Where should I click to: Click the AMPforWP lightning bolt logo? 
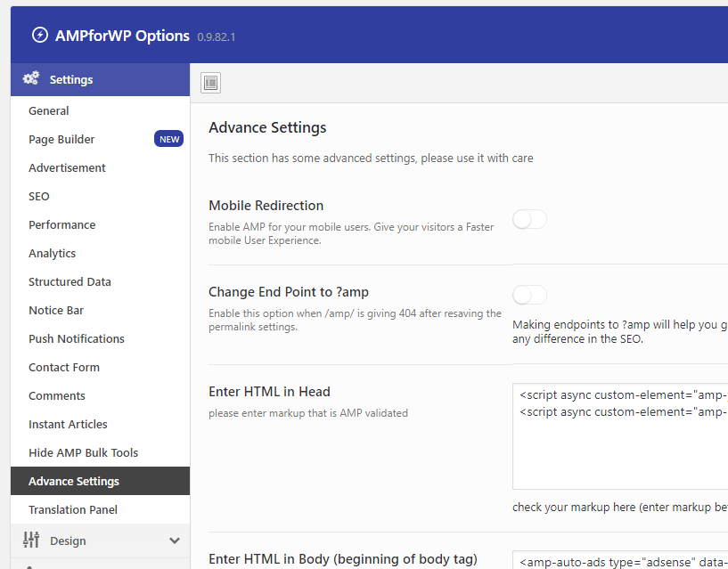tap(39, 36)
